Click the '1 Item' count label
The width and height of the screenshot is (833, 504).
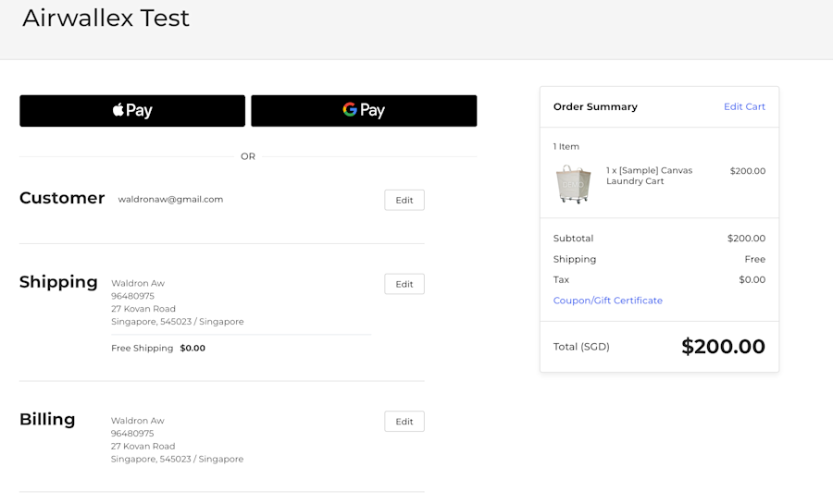[x=566, y=146]
